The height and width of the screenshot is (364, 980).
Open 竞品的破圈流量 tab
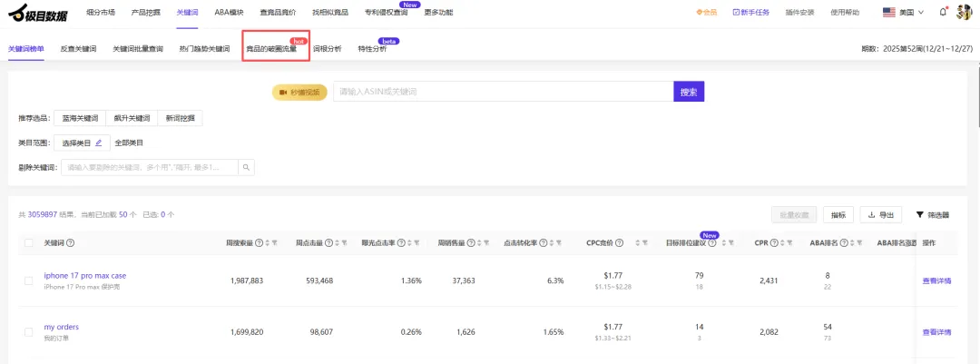click(x=271, y=48)
